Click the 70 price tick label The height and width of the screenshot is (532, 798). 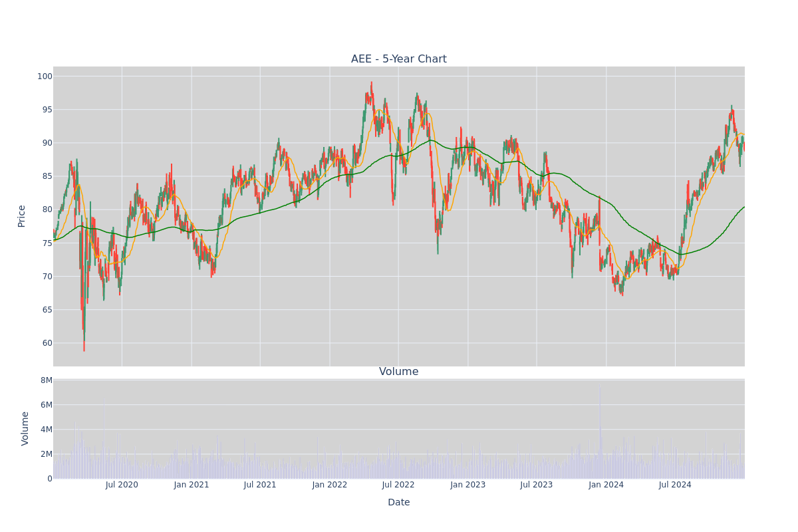tap(47, 277)
